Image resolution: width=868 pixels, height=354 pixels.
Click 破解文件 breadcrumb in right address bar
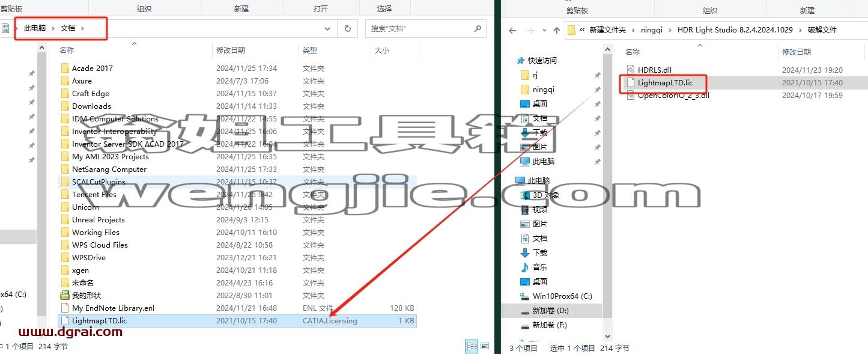coord(821,30)
